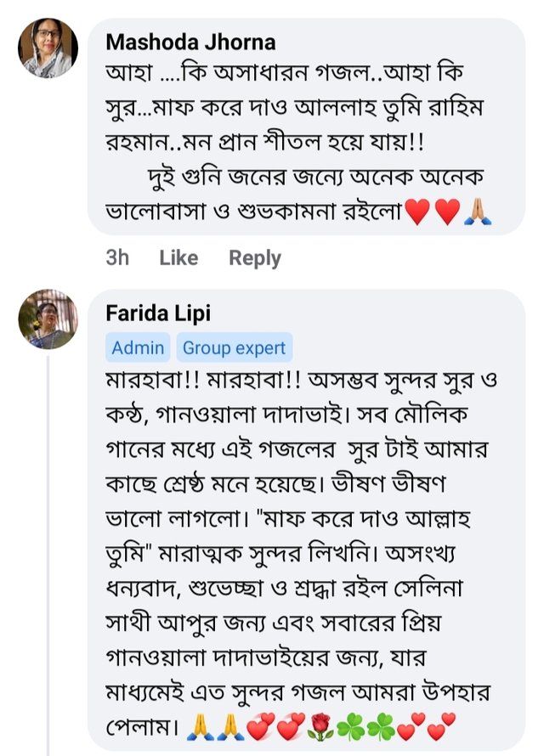The image size is (544, 756).
Task: Open Mashoda Jhorna's profile picture
Action: 48,48
